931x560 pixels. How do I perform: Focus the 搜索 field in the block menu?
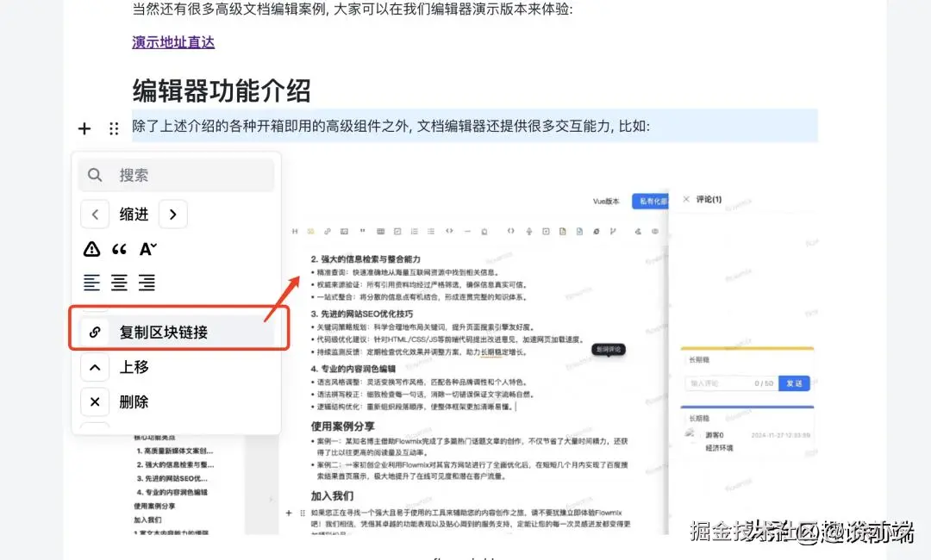[x=176, y=175]
